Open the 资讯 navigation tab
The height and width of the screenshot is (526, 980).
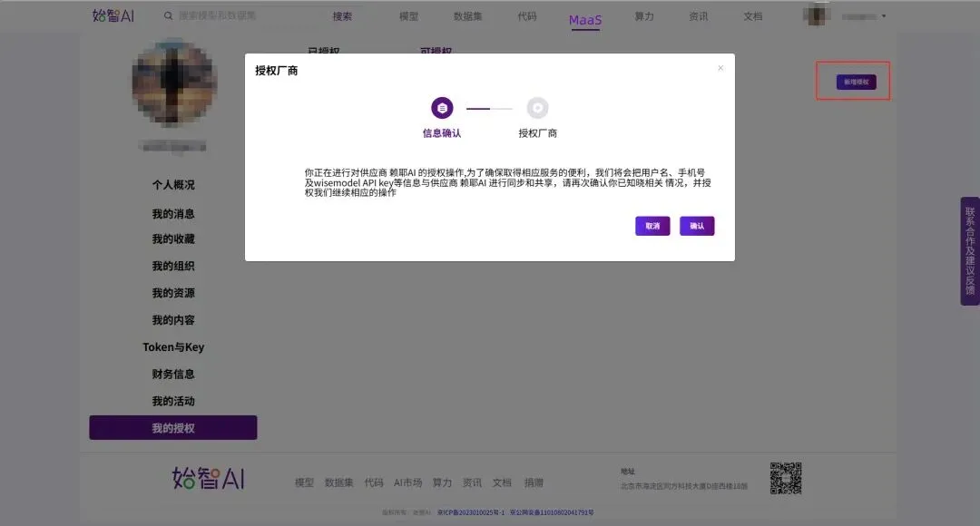698,16
